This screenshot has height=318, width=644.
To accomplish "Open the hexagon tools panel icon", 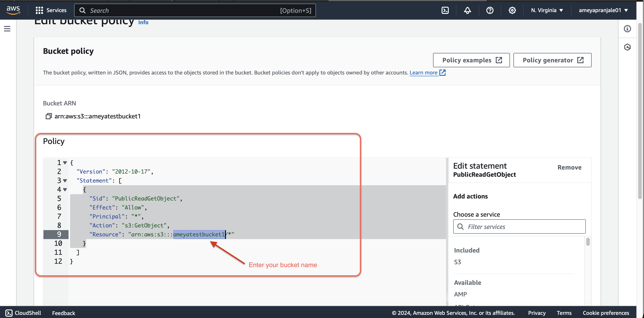I will (627, 47).
